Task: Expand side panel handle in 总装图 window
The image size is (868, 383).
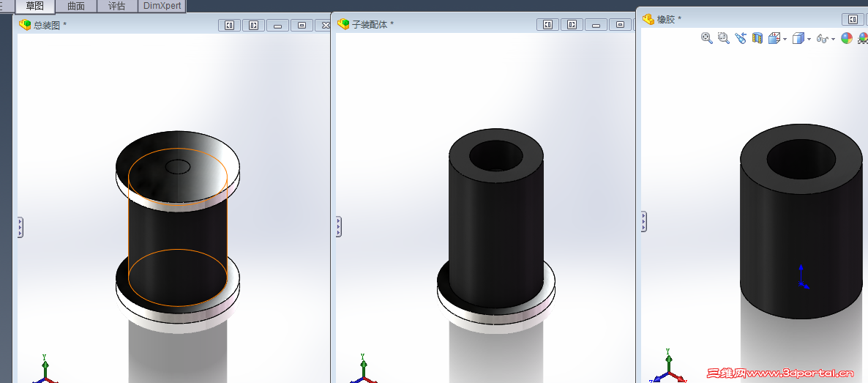Action: pyautogui.click(x=20, y=227)
